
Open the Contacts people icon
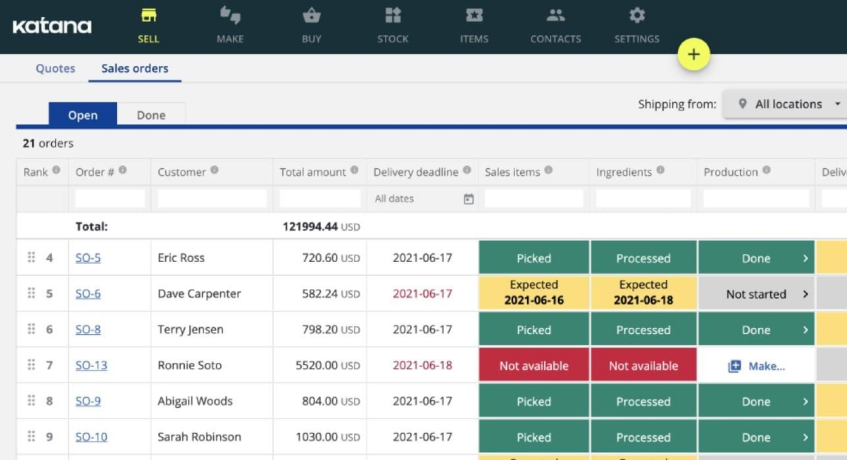pos(555,16)
